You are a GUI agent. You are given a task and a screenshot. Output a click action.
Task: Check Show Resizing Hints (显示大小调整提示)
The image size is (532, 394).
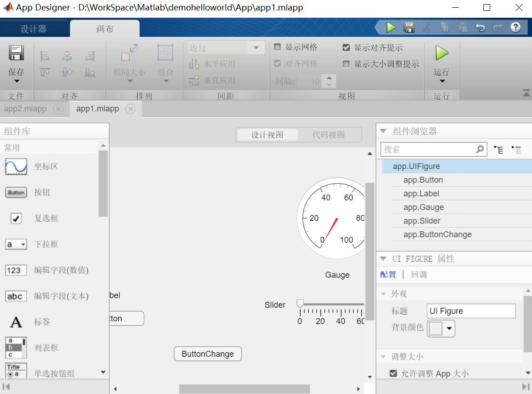pos(346,64)
